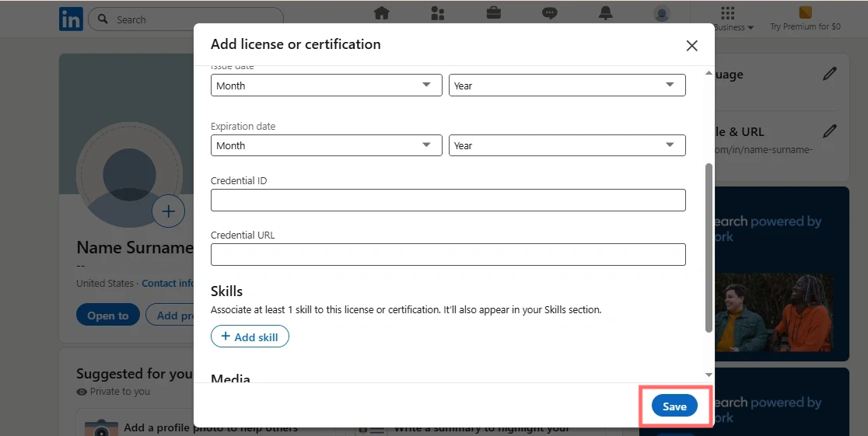Focus the Credential URL input field
The height and width of the screenshot is (436, 868).
click(x=448, y=255)
